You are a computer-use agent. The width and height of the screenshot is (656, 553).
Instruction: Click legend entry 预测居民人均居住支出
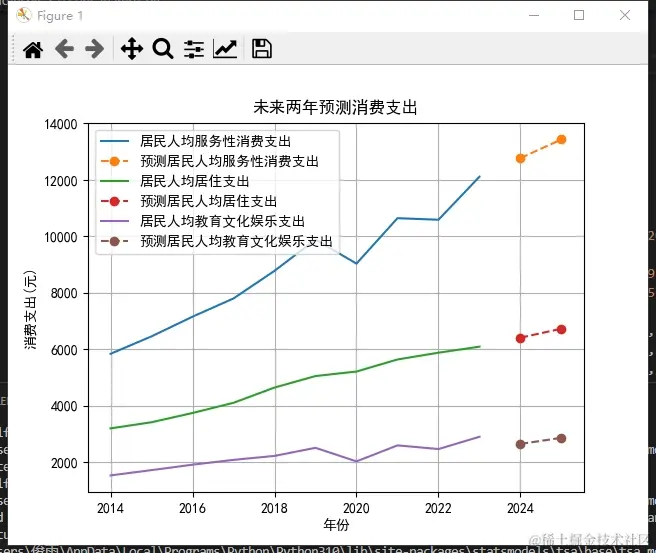(208, 201)
